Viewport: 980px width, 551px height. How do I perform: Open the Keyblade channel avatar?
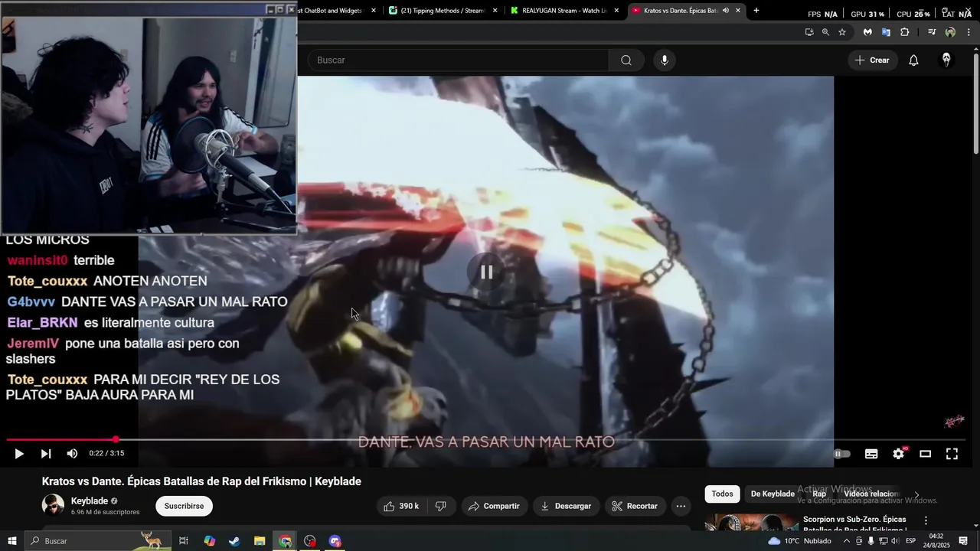tap(53, 506)
